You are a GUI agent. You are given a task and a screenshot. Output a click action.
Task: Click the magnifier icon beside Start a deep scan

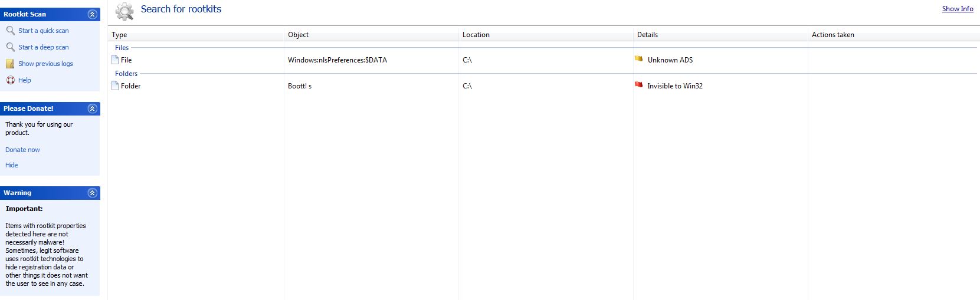(10, 47)
